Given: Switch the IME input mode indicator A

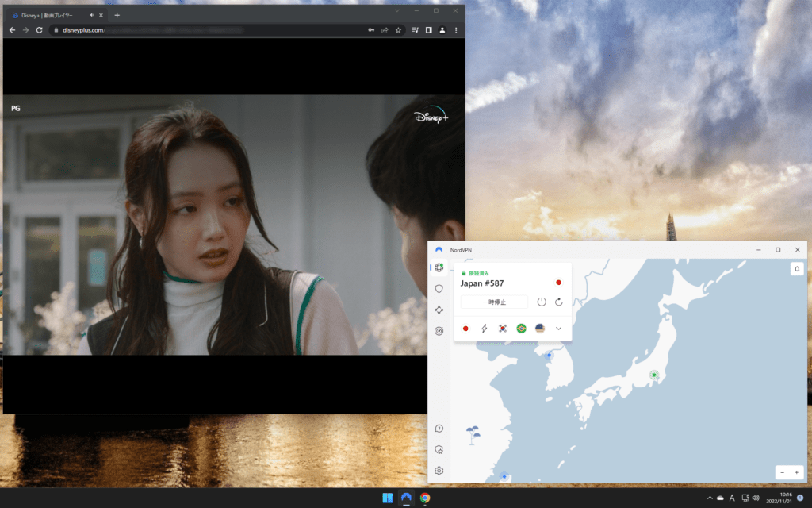Looking at the screenshot, I should click(x=732, y=498).
